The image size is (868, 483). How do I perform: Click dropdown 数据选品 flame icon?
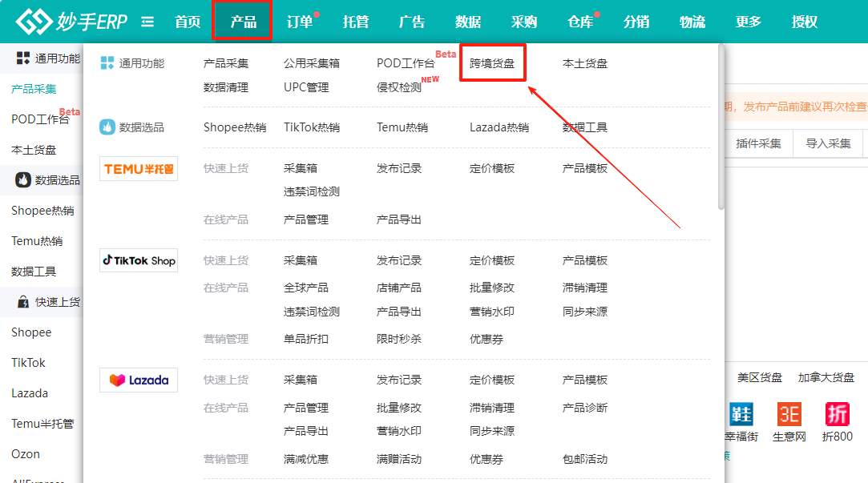[107, 127]
